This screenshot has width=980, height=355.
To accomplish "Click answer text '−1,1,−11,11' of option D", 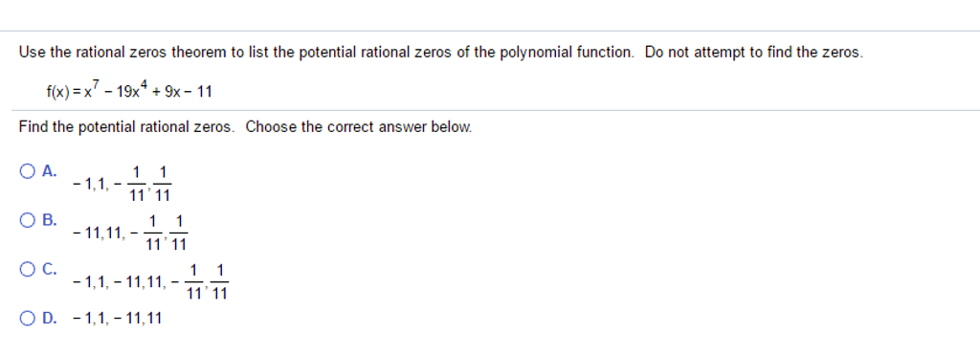I will point(117,319).
